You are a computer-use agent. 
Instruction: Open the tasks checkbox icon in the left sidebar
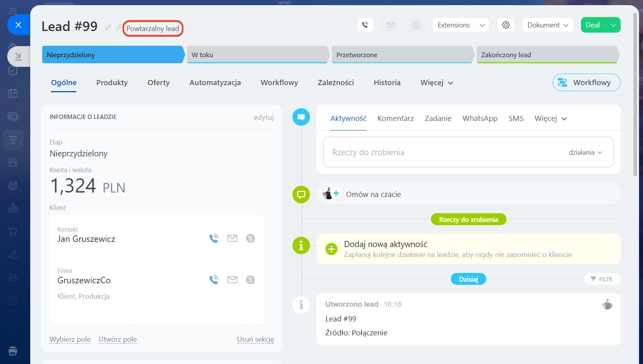point(13,70)
